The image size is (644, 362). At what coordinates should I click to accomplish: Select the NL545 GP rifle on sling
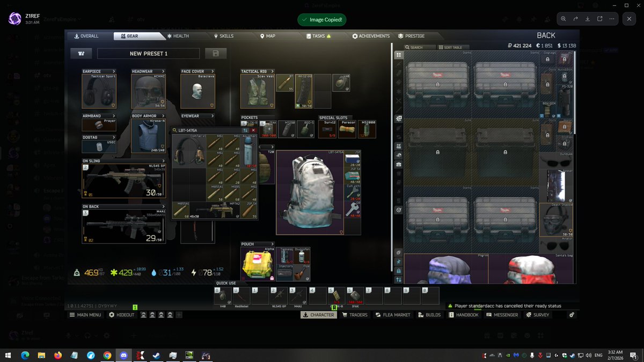click(123, 181)
